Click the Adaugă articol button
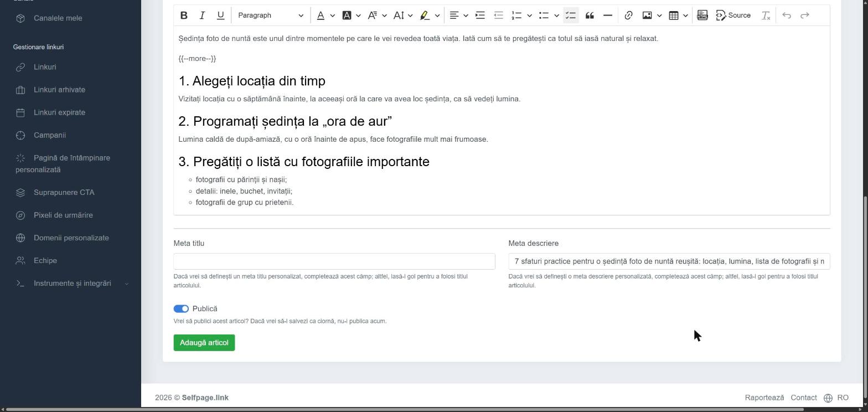Screen dimensions: 868x412 204,343
